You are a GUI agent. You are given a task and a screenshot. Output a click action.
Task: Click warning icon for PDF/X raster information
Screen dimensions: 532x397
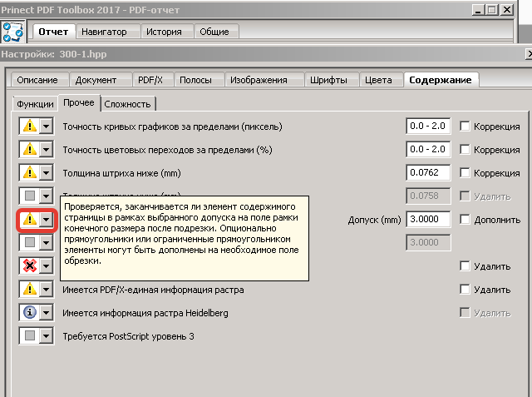pyautogui.click(x=30, y=290)
